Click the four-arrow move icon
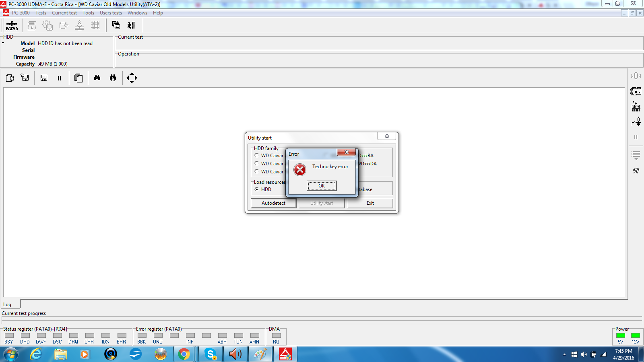The width and height of the screenshot is (644, 362). pyautogui.click(x=132, y=78)
